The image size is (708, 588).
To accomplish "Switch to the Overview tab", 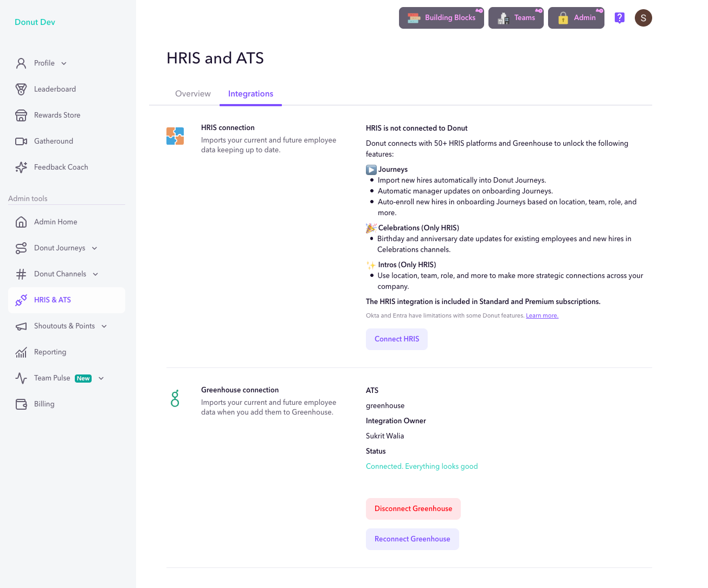I will pos(193,94).
